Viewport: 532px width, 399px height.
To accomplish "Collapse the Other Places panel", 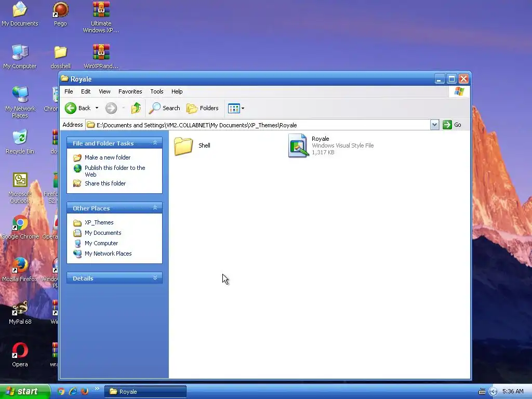I will [155, 208].
